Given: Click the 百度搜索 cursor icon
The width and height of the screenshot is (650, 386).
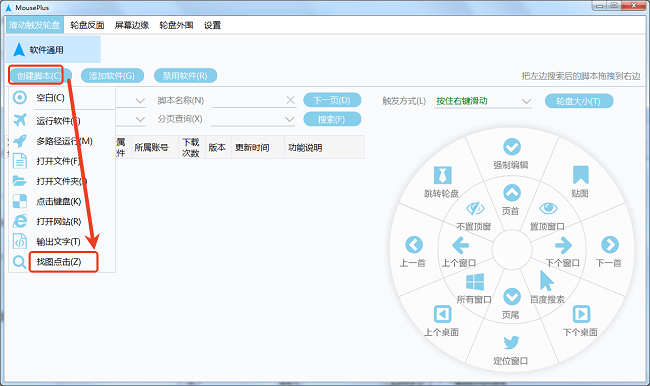Looking at the screenshot, I should 547,281.
